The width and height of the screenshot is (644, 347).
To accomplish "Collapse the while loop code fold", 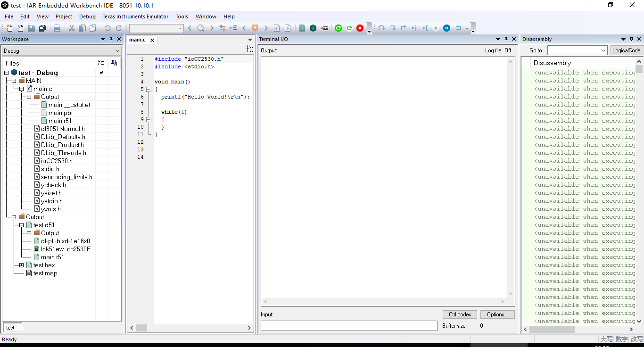I will 148,119.
